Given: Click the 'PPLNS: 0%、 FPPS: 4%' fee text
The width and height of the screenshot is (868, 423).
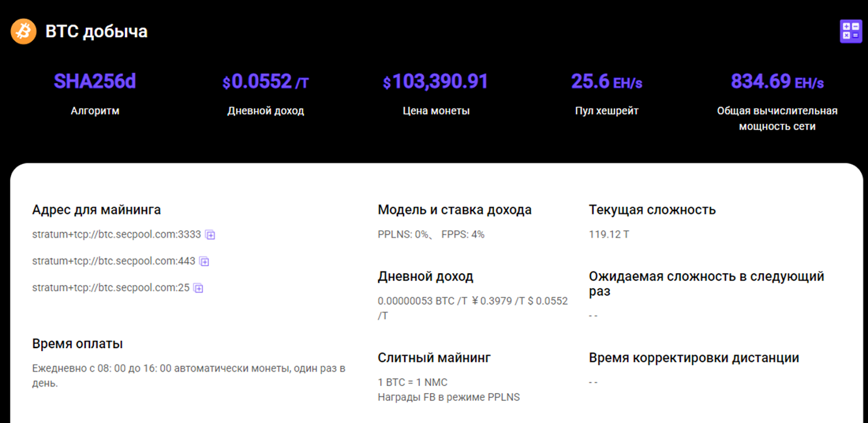Looking at the screenshot, I should 431,234.
